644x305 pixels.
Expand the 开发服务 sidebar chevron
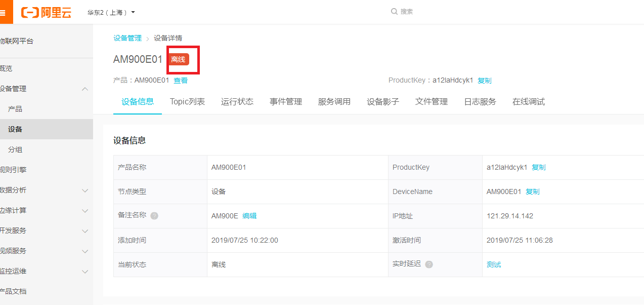click(x=85, y=231)
